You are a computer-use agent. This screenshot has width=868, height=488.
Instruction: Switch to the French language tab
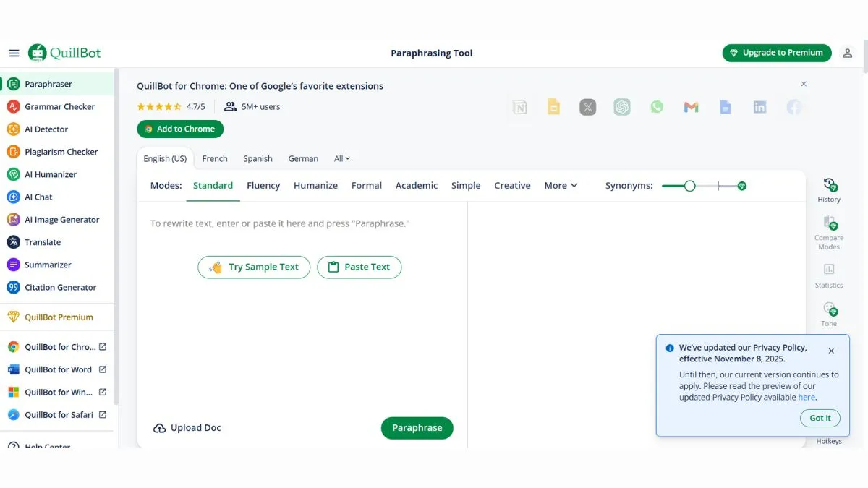coord(215,158)
